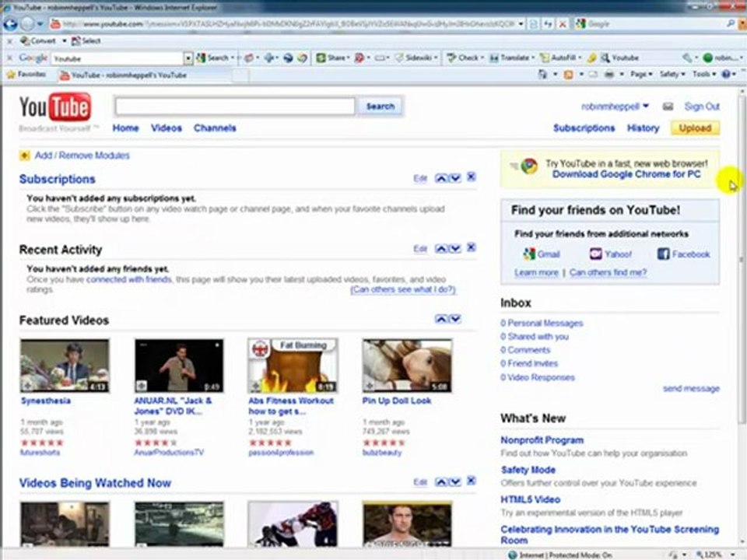Click the Yahoo! icon under Find your friends
Screen dimensions: 747x560
tap(595, 254)
